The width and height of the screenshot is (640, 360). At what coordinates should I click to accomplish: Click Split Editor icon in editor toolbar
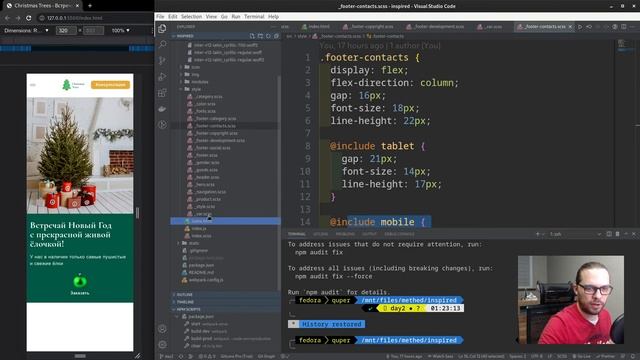pos(624,27)
